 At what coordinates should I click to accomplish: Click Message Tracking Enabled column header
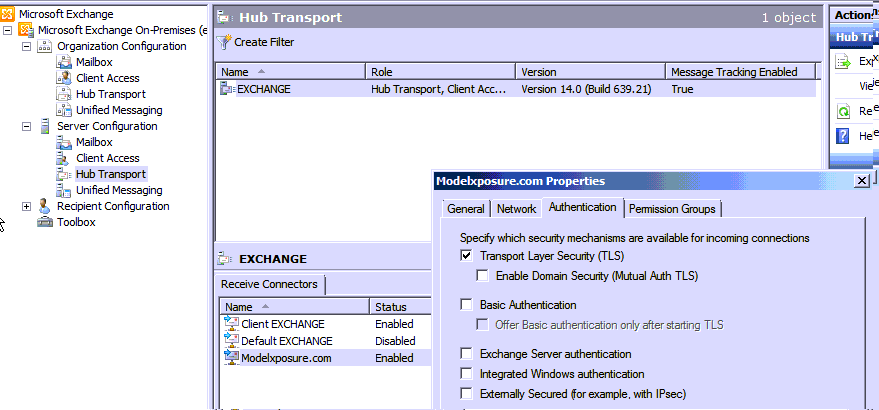pos(740,72)
